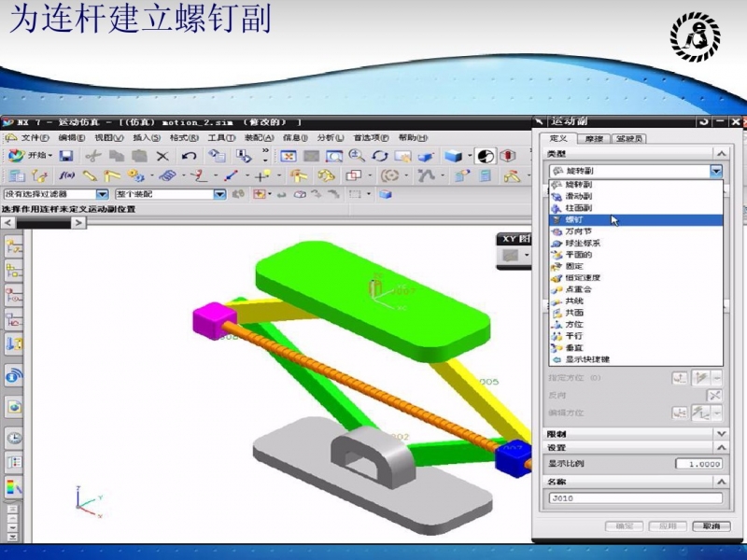Open the XY graph panel dropdown arrow
The width and height of the screenshot is (747, 560).
pos(527,255)
